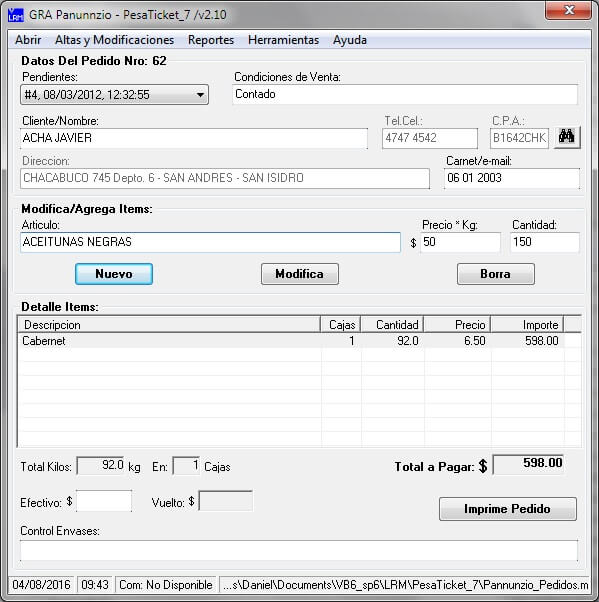Click the Control Envases text field
This screenshot has height=602, width=599.
point(299,551)
